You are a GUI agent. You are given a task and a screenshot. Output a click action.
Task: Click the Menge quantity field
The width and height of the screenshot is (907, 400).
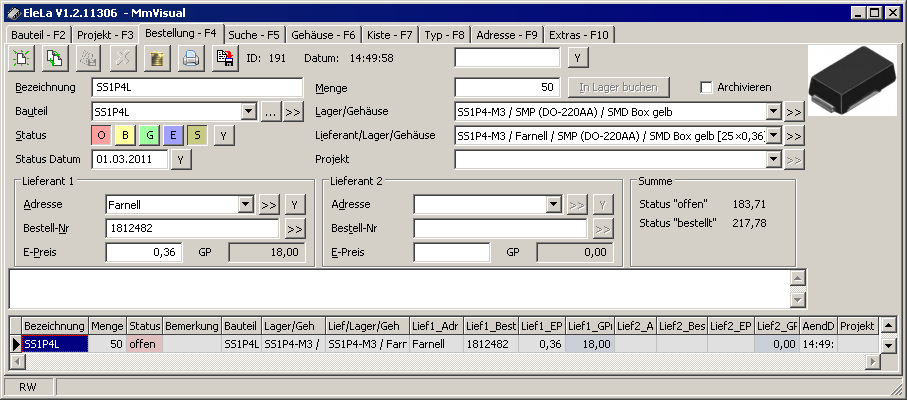click(508, 87)
